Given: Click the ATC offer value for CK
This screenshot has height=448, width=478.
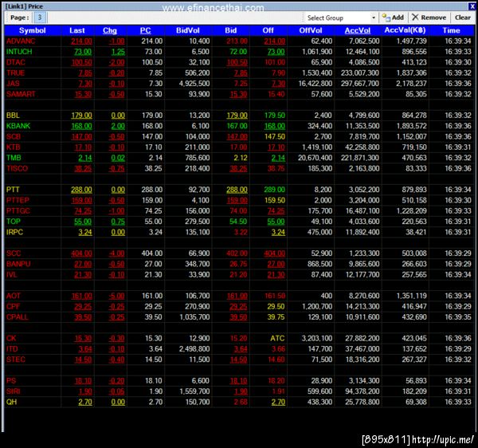Looking at the screenshot, I should click(277, 339).
